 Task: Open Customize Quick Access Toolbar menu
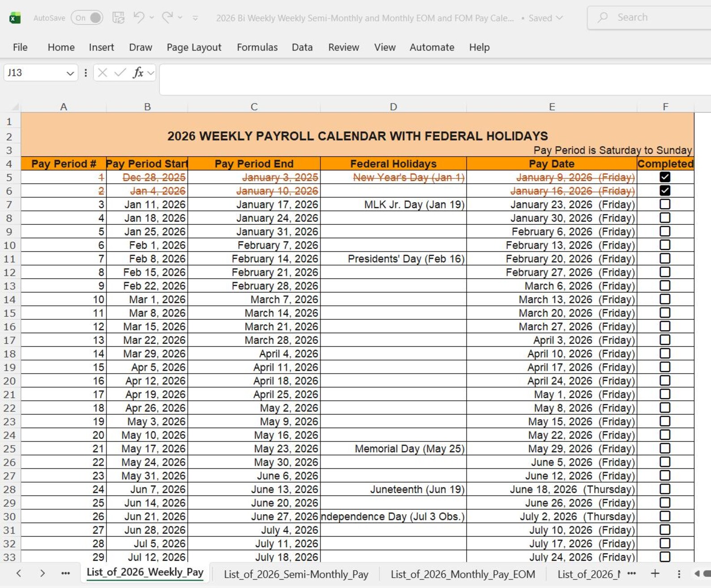pyautogui.click(x=195, y=18)
